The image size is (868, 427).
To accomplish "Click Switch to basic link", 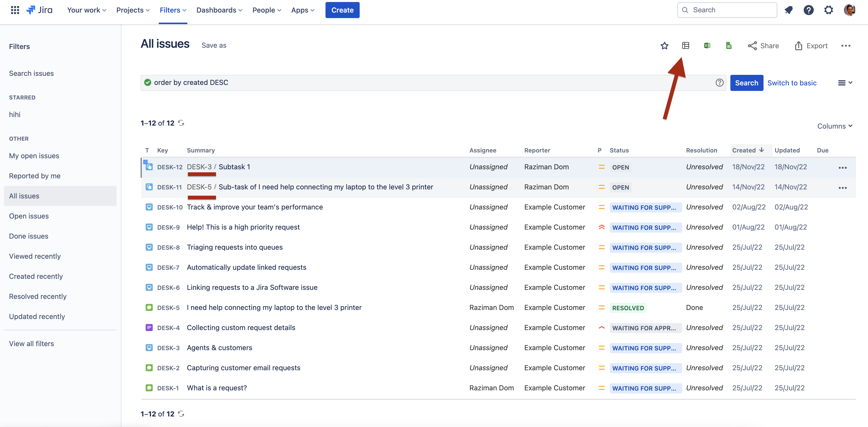I will [x=792, y=83].
